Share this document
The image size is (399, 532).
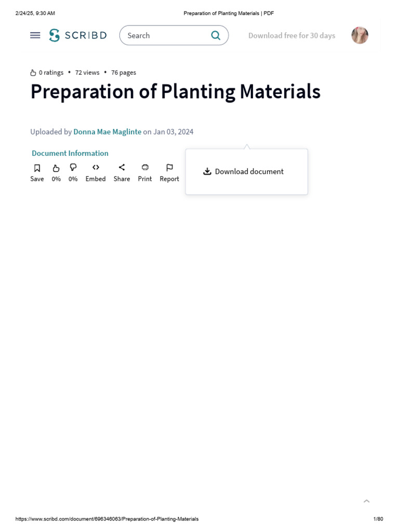[122, 173]
